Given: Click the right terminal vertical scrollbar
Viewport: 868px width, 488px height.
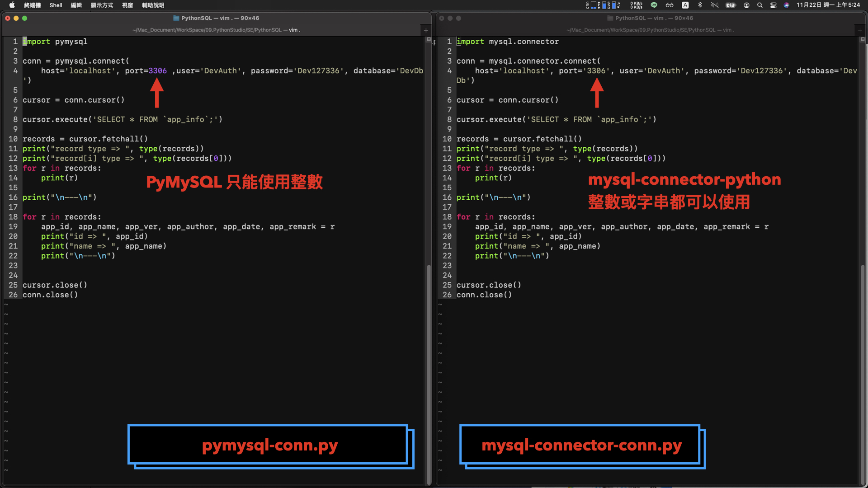Looking at the screenshot, I should point(863,375).
